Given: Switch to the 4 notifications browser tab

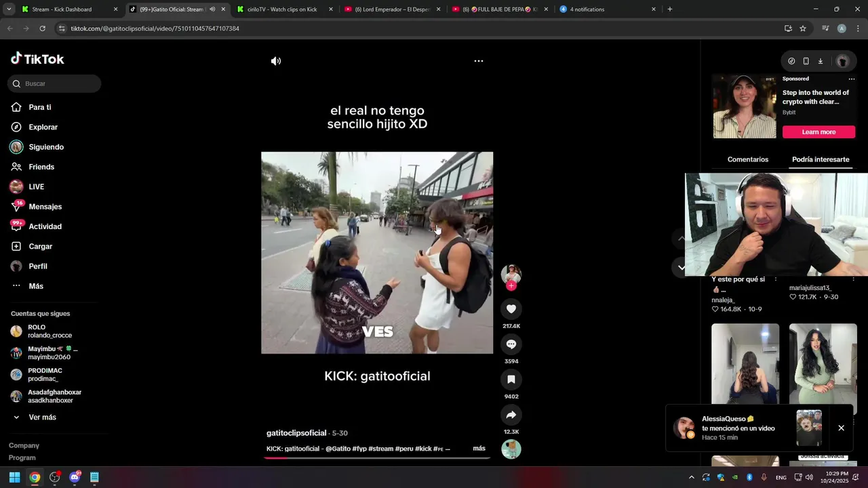Looking at the screenshot, I should tap(608, 9).
